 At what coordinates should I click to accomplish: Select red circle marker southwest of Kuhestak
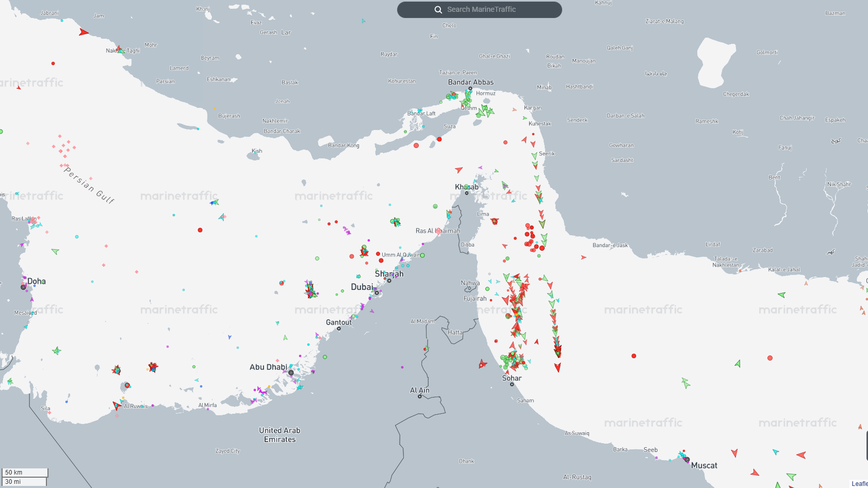tap(505, 142)
